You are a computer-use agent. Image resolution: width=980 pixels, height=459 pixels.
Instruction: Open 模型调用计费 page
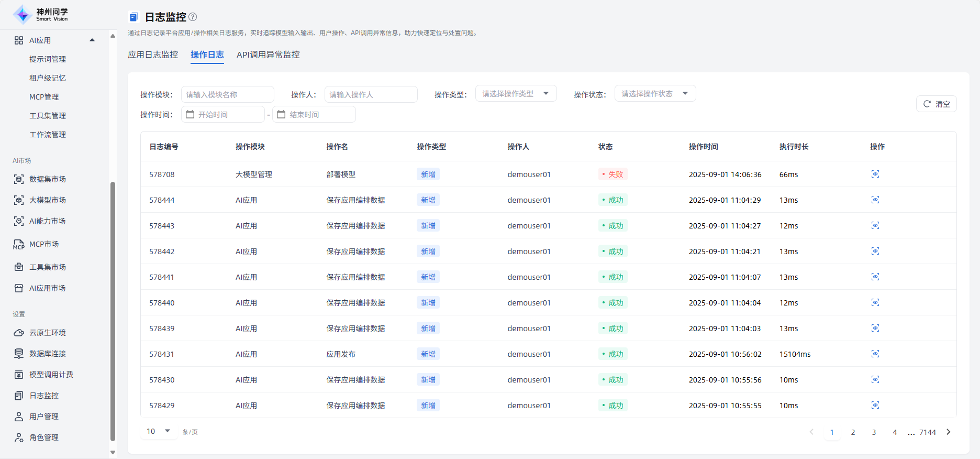coord(51,375)
